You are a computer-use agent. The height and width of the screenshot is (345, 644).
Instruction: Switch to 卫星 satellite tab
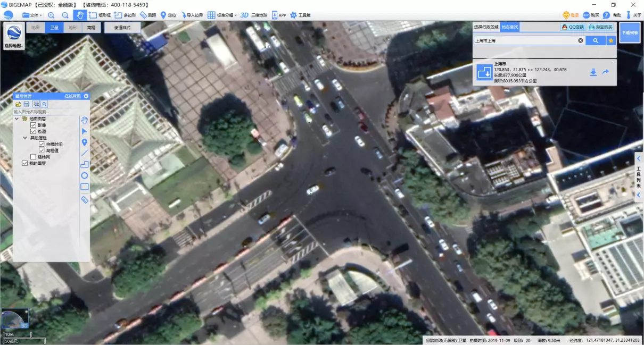(x=54, y=27)
